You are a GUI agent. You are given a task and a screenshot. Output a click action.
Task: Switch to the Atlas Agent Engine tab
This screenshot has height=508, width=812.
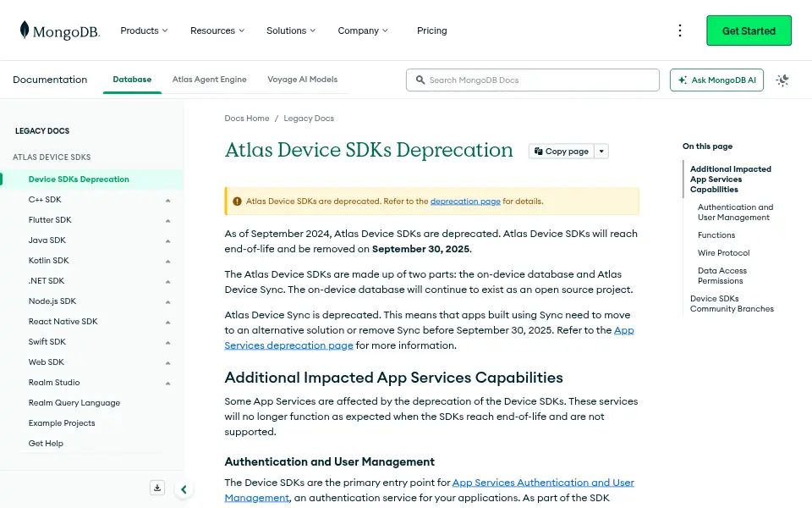[209, 80]
